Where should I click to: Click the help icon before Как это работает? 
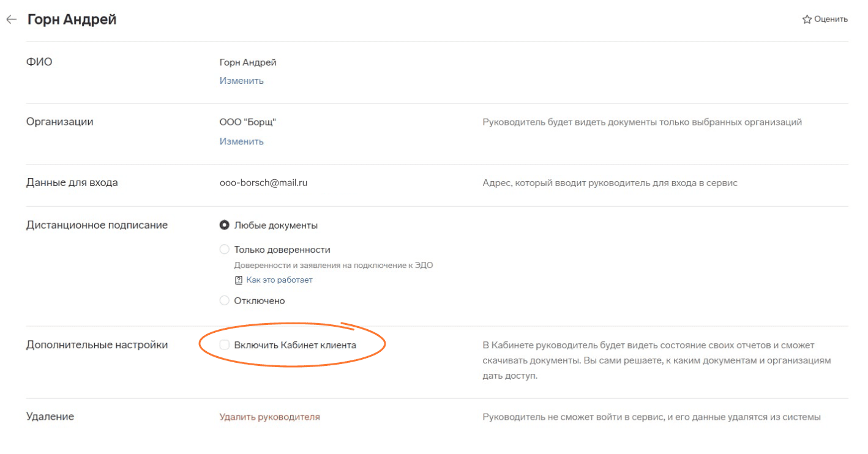click(239, 280)
